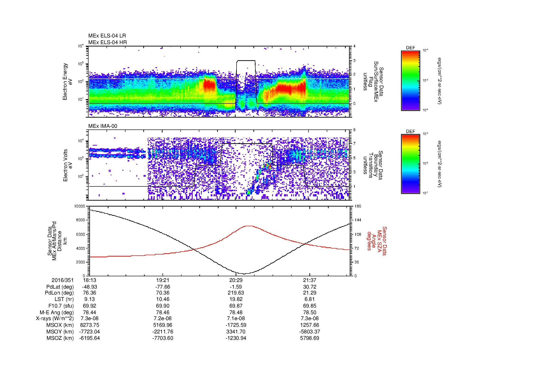Click the LST value 6.81
555x392 pixels.
(310, 300)
